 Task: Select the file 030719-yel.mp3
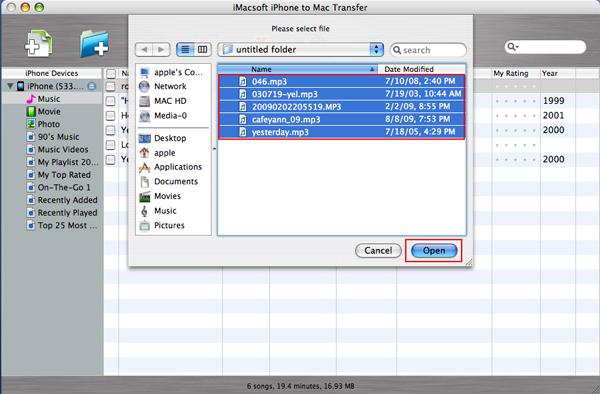[342, 94]
